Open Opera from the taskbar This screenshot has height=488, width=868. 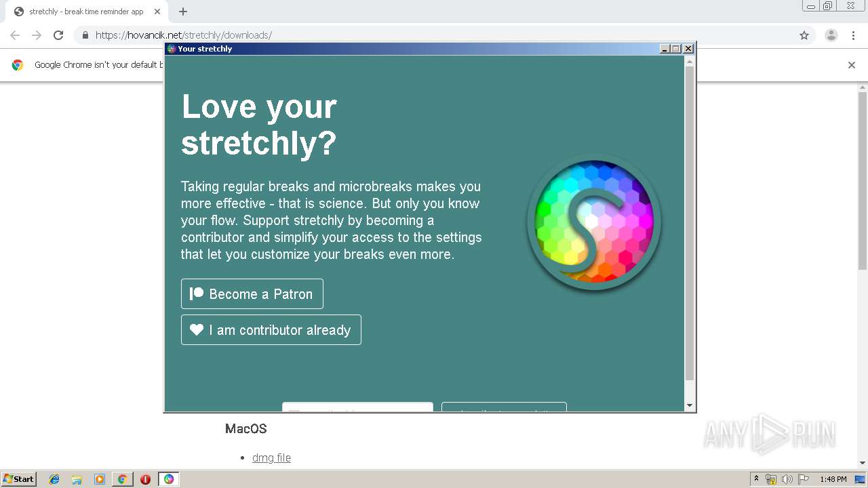[145, 479]
